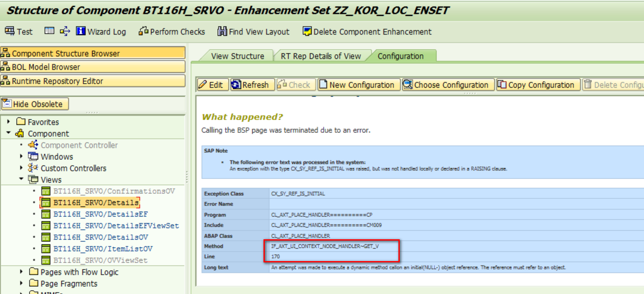The height and width of the screenshot is (294, 644).
Task: Select BT116H_SRVO/DetailsEFViewSet in the tree
Action: pos(116,226)
